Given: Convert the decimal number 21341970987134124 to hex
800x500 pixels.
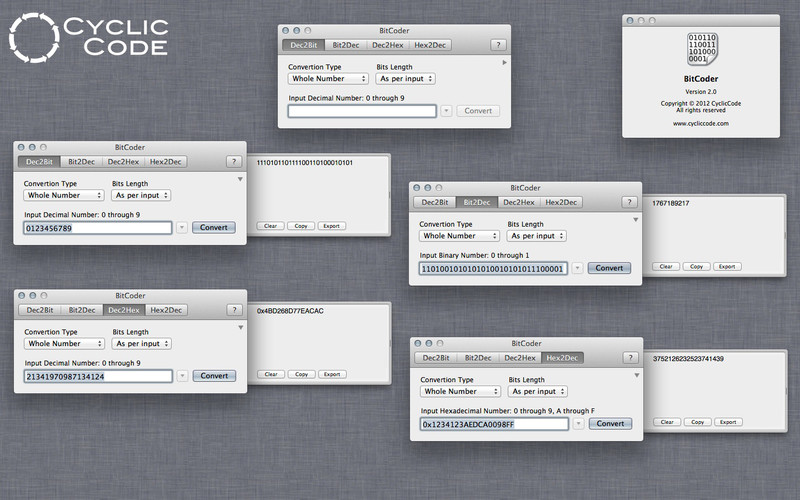Looking at the screenshot, I should (214, 376).
